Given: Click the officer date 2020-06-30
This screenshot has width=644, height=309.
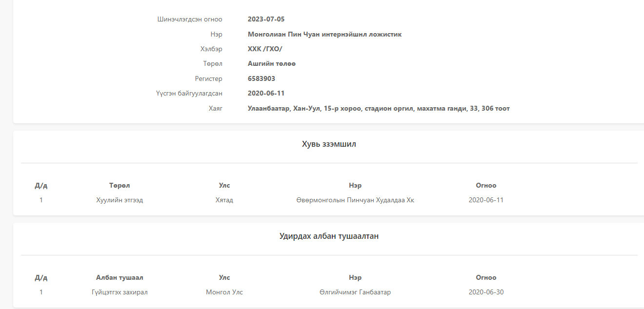Looking at the screenshot, I should tap(486, 292).
